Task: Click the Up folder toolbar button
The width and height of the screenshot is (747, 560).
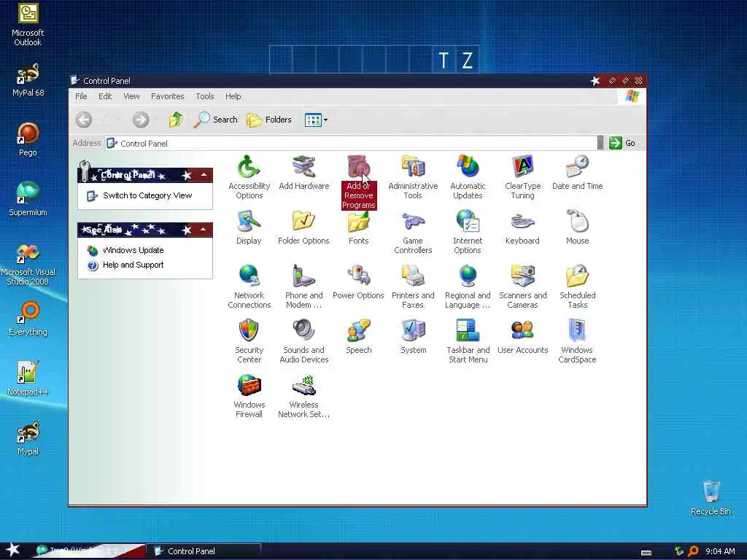Action: [x=175, y=120]
